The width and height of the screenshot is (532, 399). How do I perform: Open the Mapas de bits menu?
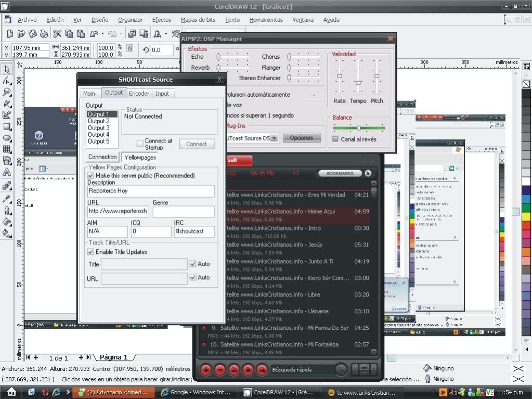click(x=198, y=20)
